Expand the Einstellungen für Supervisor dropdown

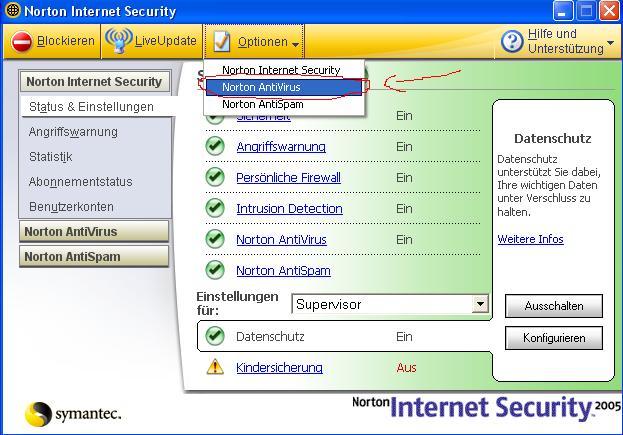[480, 304]
